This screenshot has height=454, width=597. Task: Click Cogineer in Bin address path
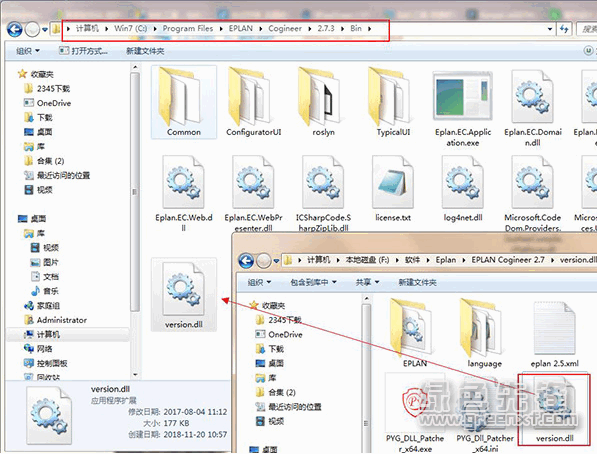[x=285, y=29]
